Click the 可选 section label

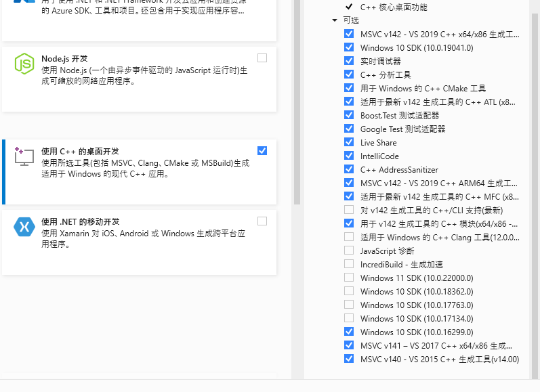point(351,20)
